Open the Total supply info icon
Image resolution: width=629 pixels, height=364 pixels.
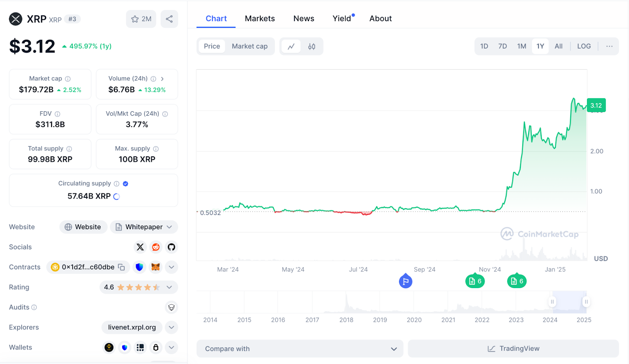point(69,149)
